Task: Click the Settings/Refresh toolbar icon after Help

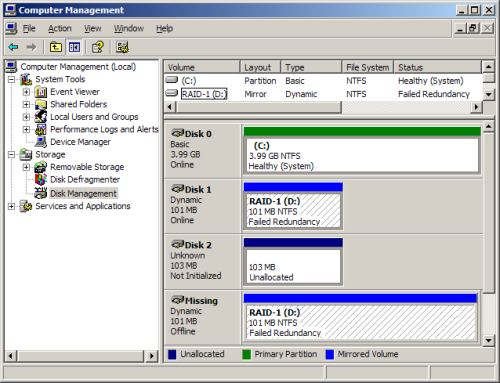Action: click(x=122, y=47)
